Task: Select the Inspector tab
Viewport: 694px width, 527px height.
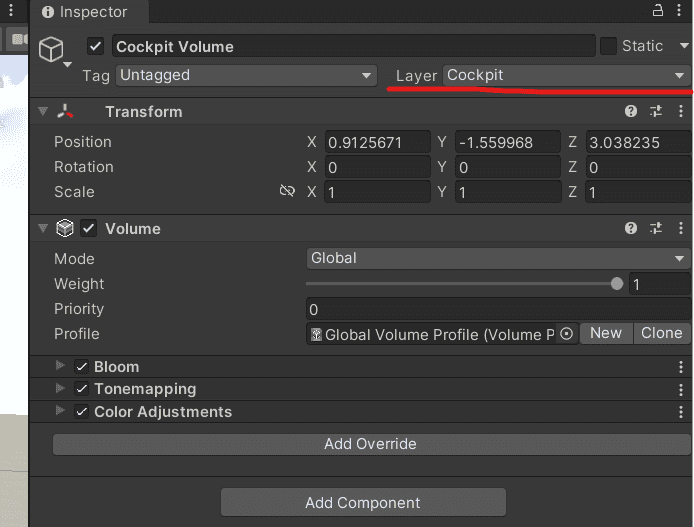Action: tap(85, 12)
